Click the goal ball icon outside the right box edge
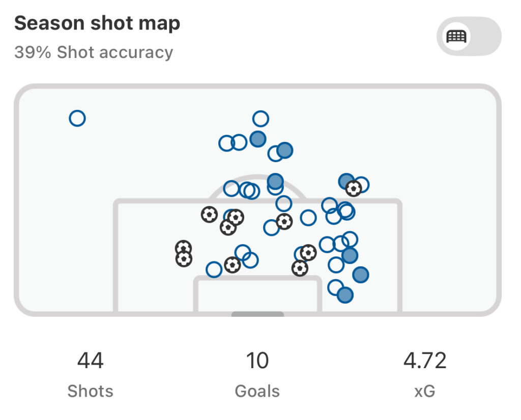Viewport: 521px width, 420px height. pos(354,189)
